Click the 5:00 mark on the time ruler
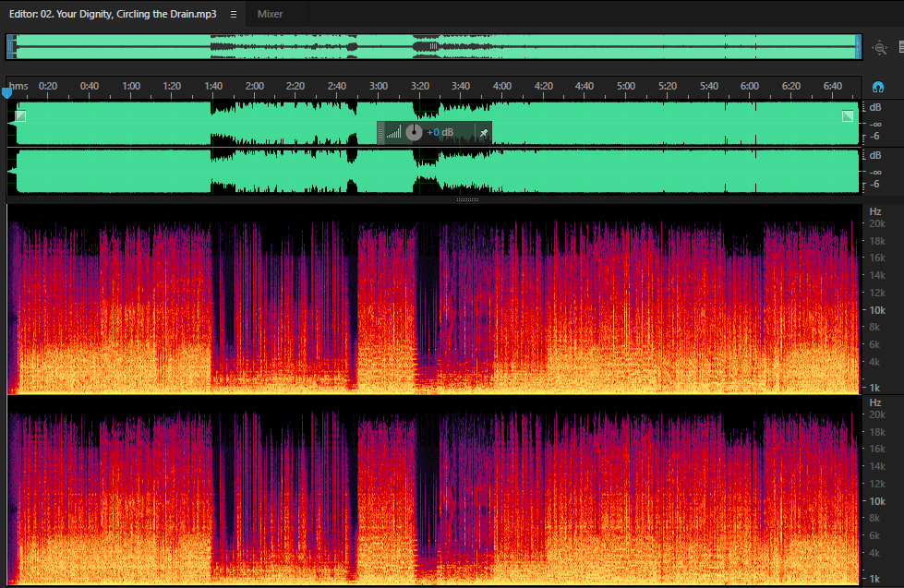 pyautogui.click(x=625, y=86)
